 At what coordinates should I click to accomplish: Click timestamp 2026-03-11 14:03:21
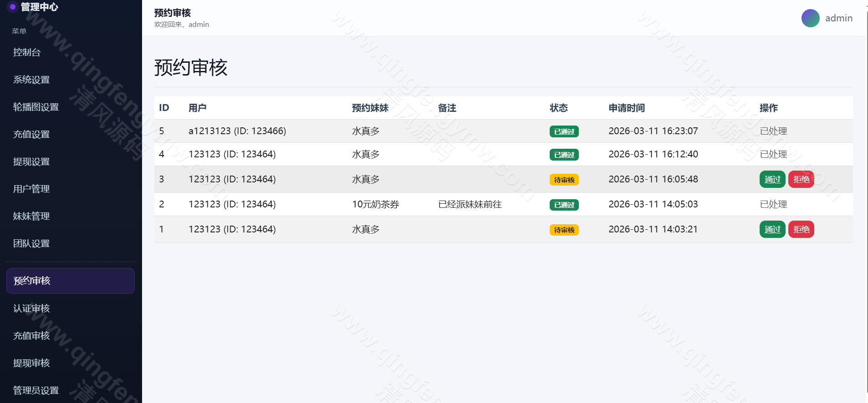pyautogui.click(x=653, y=229)
